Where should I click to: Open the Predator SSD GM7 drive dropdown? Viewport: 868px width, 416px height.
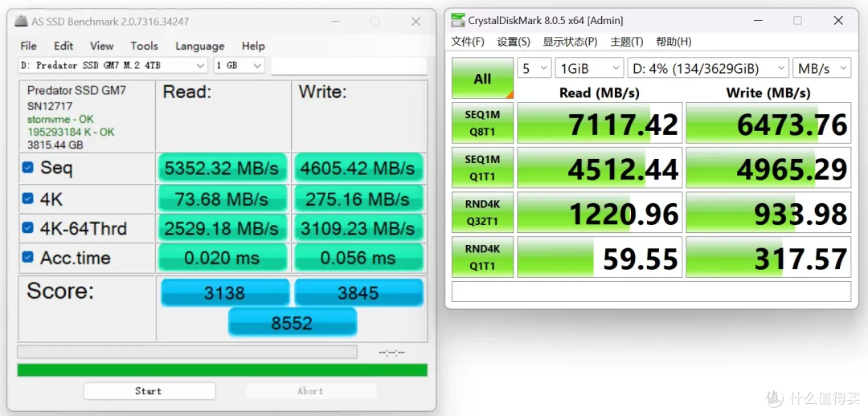point(113,65)
